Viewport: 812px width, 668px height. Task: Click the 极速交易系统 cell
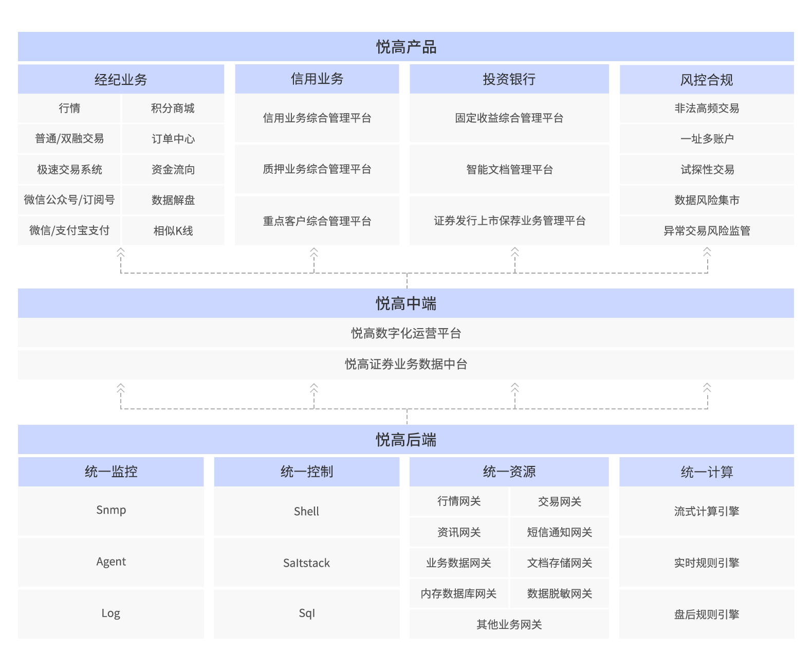pyautogui.click(x=69, y=170)
